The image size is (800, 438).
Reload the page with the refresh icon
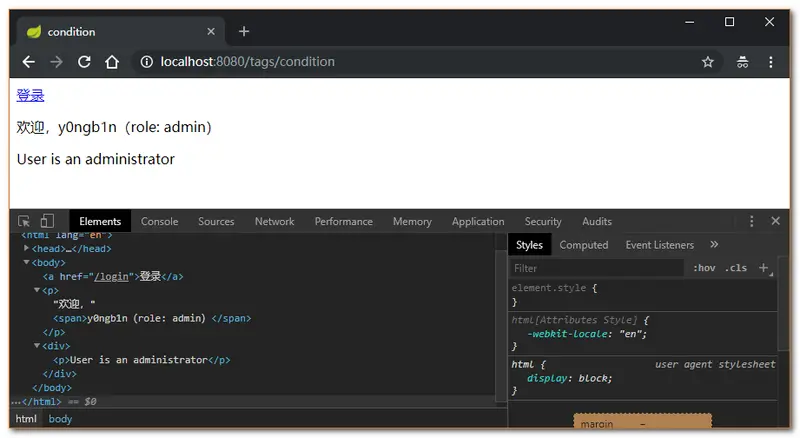coord(85,62)
